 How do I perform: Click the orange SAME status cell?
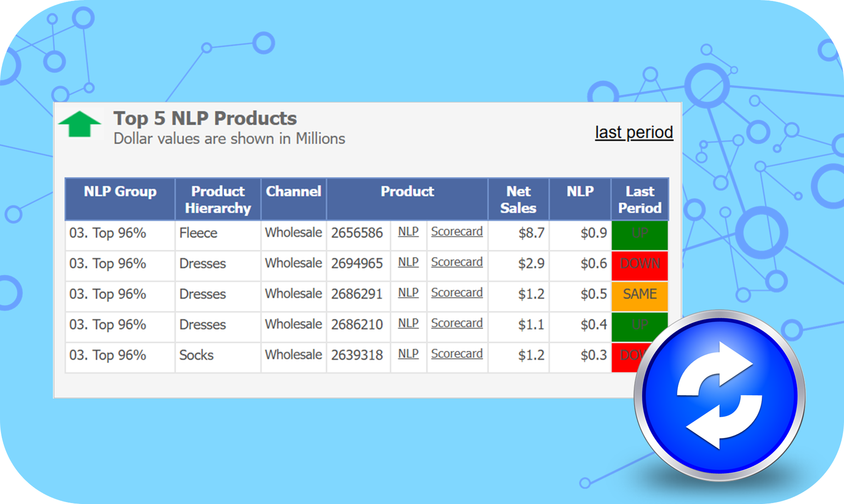[x=639, y=295]
